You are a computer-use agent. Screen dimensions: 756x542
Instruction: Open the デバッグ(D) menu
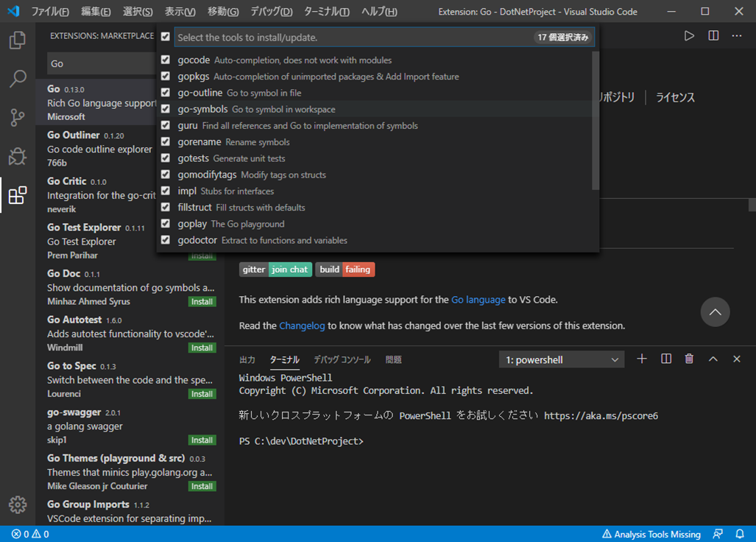coord(271,11)
